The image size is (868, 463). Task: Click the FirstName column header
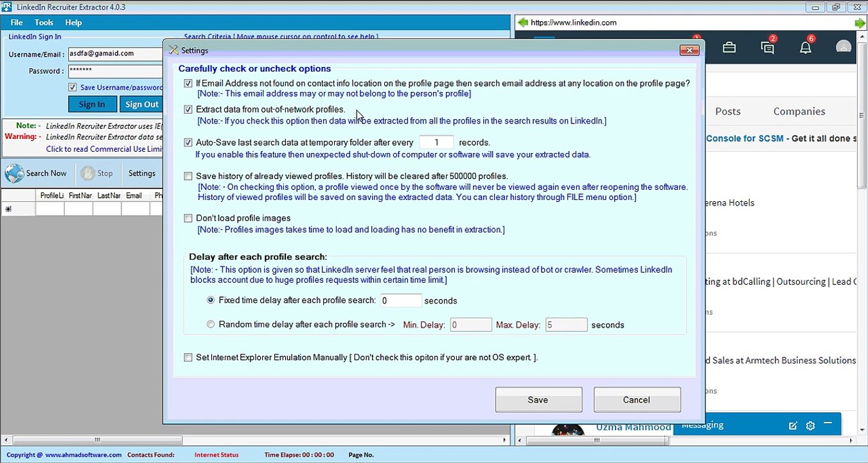(78, 195)
